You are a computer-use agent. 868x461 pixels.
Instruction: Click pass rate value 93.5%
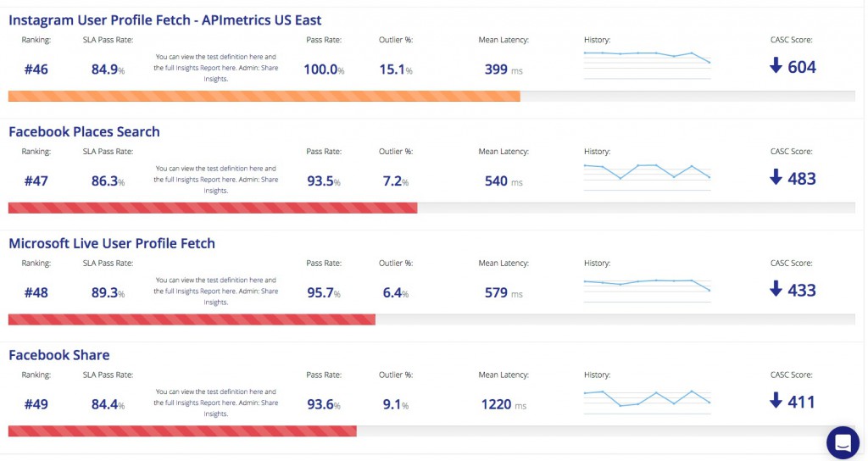(x=324, y=181)
